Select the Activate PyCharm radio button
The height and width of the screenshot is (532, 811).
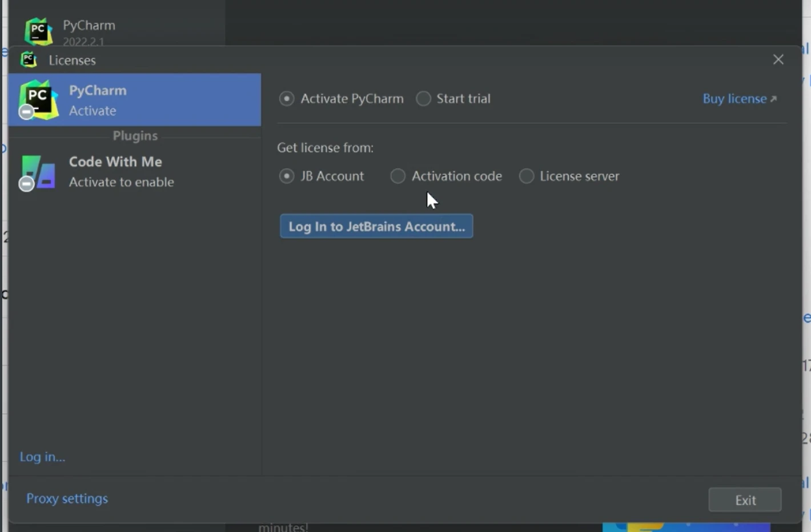pos(287,99)
